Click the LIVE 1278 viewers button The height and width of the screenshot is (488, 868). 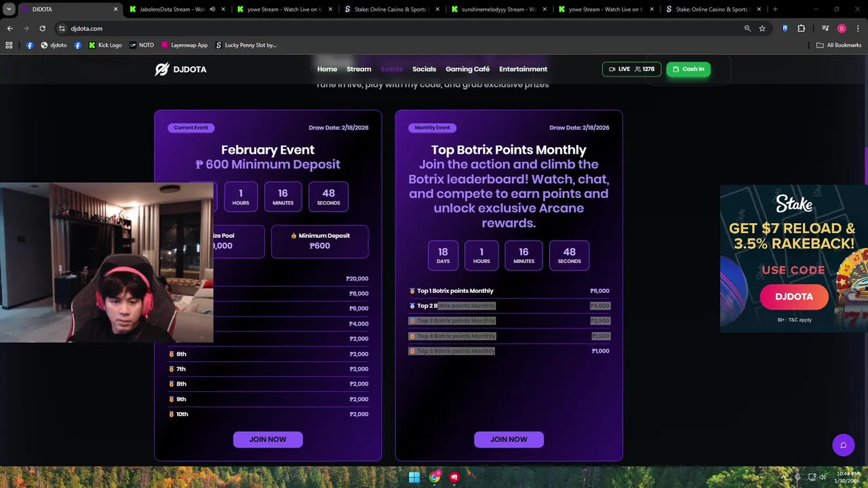(x=631, y=69)
